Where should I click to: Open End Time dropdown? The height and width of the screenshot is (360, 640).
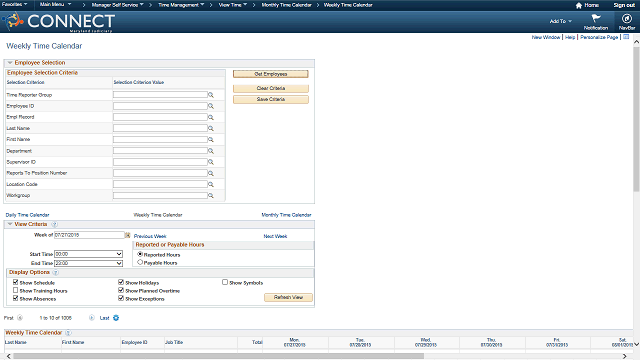tap(89, 263)
